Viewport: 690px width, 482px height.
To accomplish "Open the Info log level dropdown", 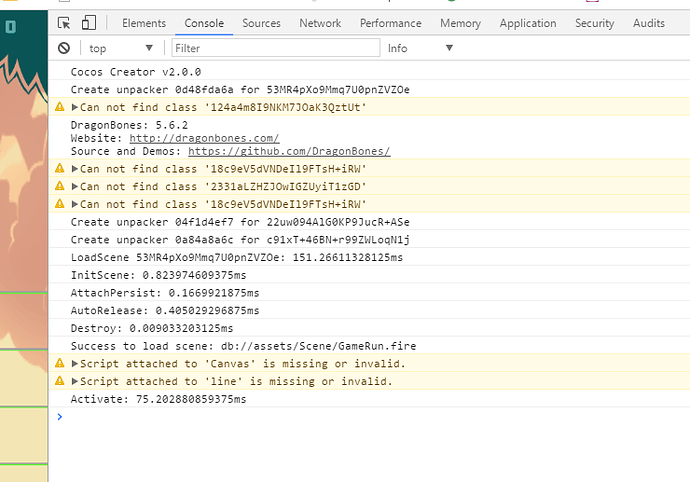I will (x=420, y=48).
